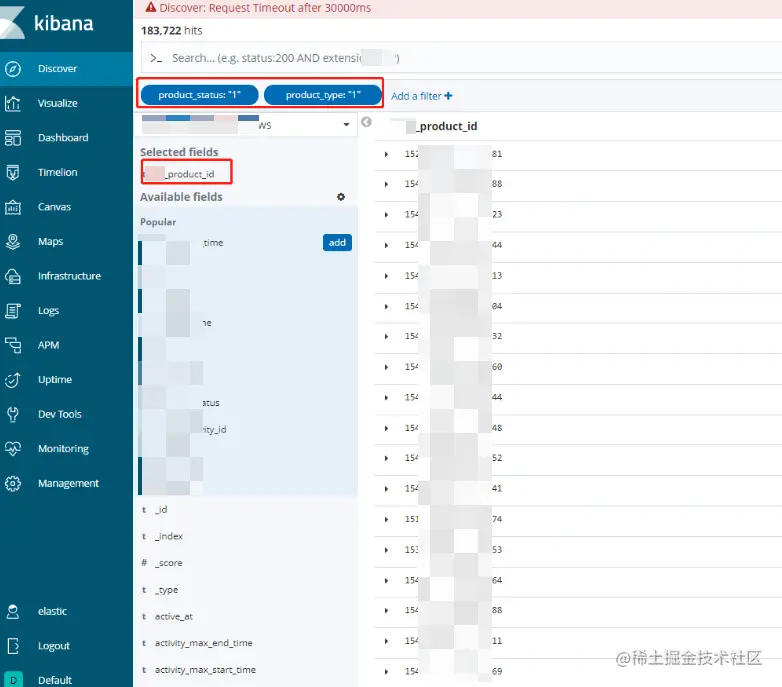The image size is (782, 687).
Task: Expand the document row ending in 04
Action: point(386,306)
